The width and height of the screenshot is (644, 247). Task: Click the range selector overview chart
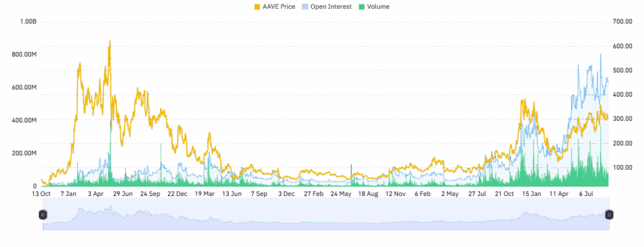point(326,214)
